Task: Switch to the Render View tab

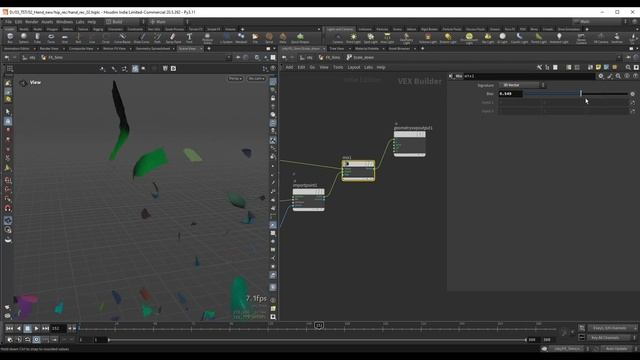Action: pyautogui.click(x=49, y=49)
